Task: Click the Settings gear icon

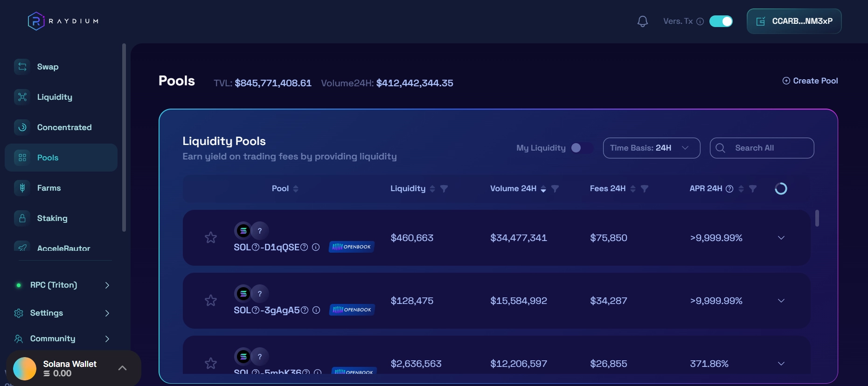Action: coord(19,313)
